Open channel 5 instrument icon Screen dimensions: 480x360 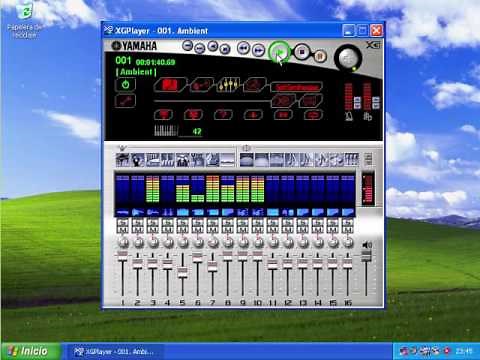[183, 212]
